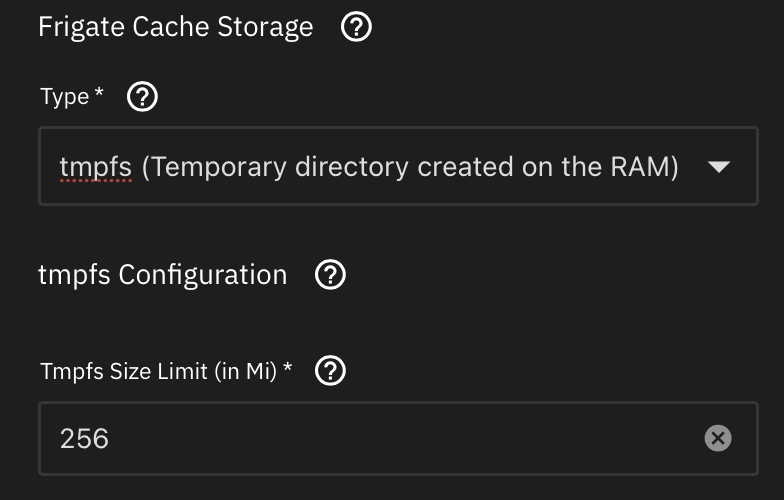Open the tmpfs storage type combo box

point(398,166)
